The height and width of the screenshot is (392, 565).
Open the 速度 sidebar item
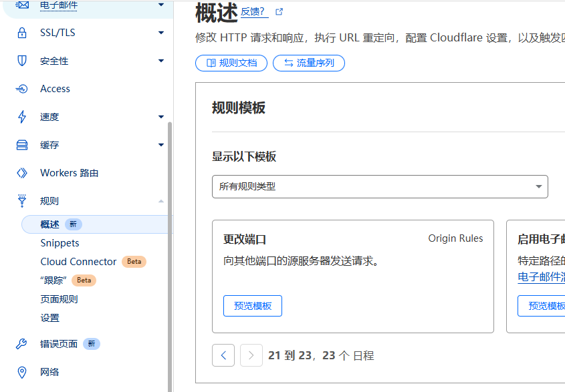coord(49,117)
